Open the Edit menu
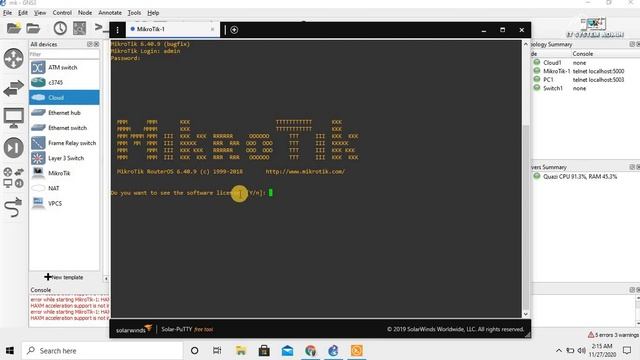Viewport: 640px width, 360px height. (23, 13)
